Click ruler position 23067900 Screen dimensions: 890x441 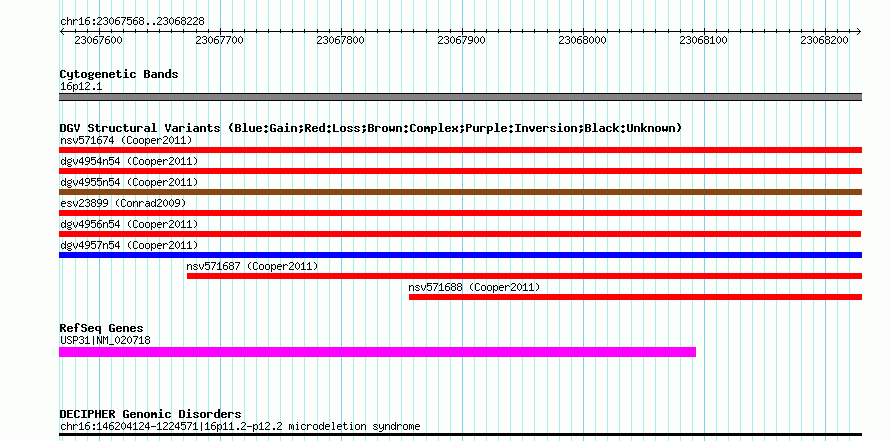click(461, 40)
